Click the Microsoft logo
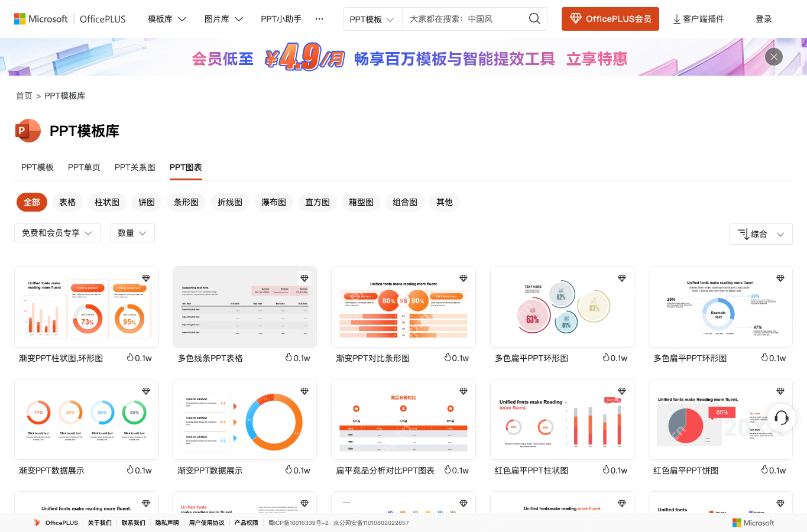 [x=41, y=19]
